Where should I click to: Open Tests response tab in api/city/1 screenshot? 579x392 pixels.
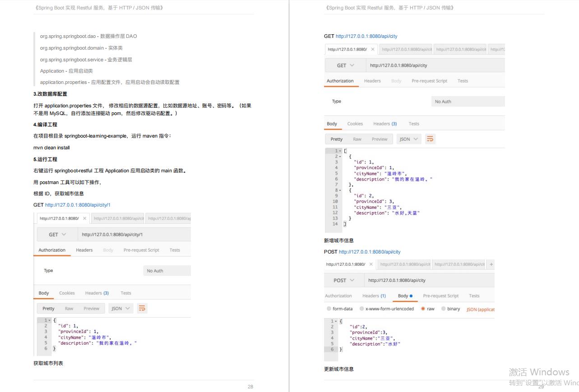click(126, 293)
